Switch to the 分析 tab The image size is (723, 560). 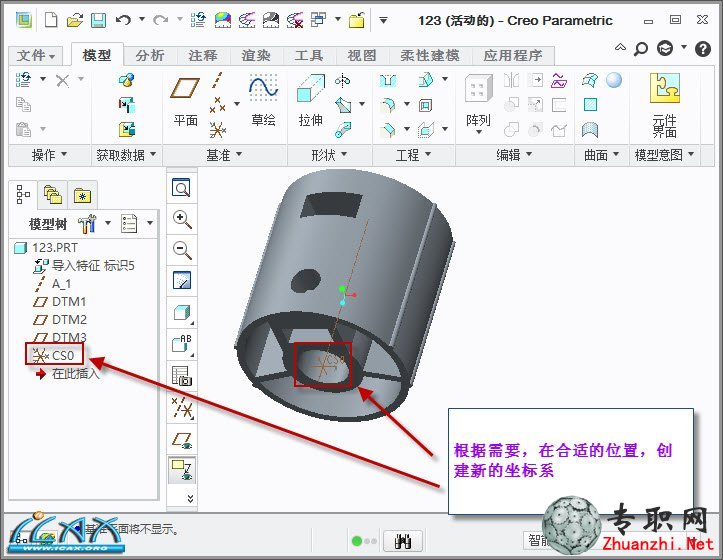[x=149, y=56]
